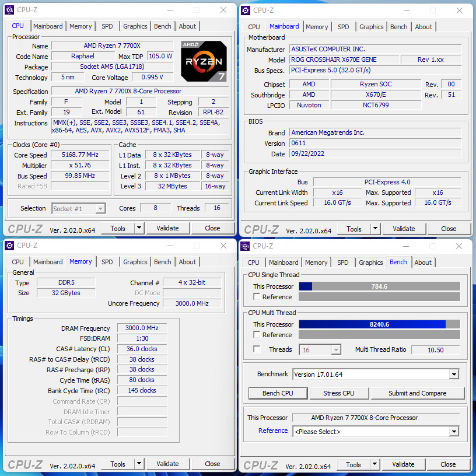
Task: Click Bank Cycle Time value 145 clocks
Action: [142, 390]
